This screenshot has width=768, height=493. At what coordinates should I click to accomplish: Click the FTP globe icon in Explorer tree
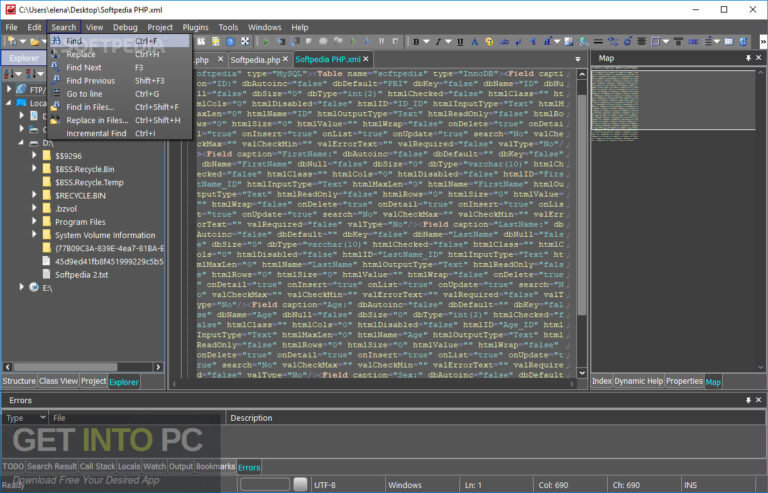(x=21, y=89)
